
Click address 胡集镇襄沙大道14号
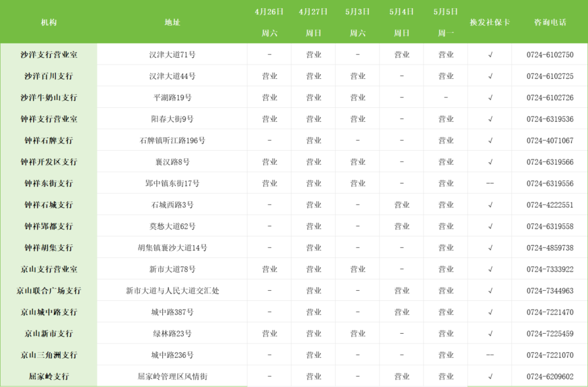pyautogui.click(x=172, y=248)
